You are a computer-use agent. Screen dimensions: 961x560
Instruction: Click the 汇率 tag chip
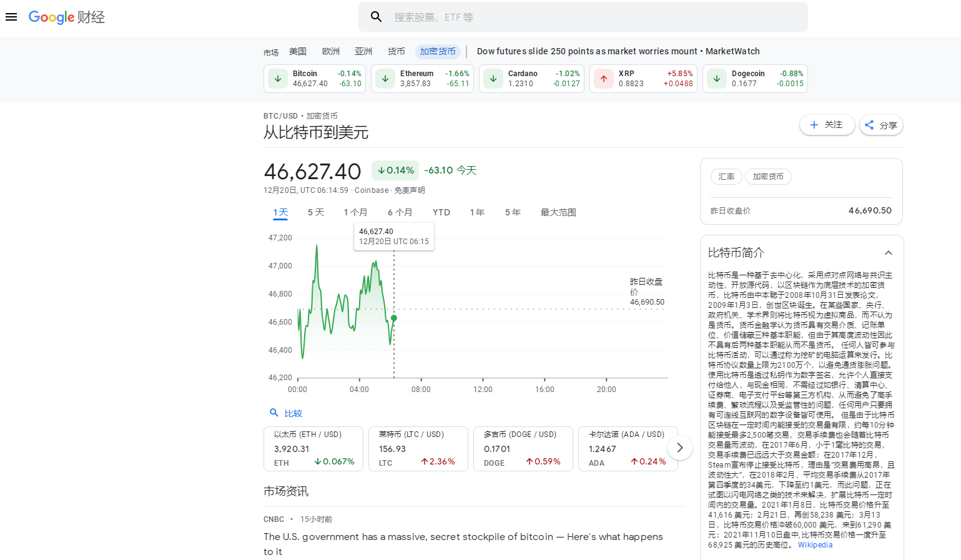726,177
